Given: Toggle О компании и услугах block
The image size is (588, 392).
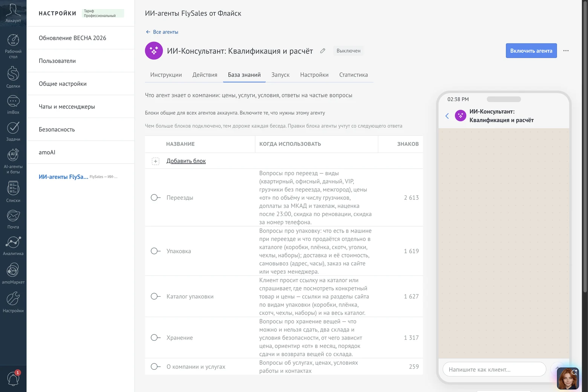Looking at the screenshot, I should pos(155,366).
